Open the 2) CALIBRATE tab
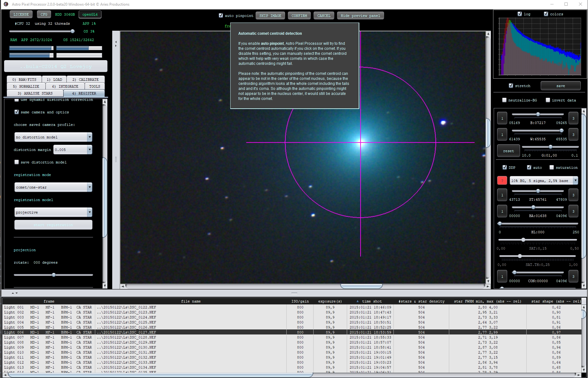 point(86,80)
